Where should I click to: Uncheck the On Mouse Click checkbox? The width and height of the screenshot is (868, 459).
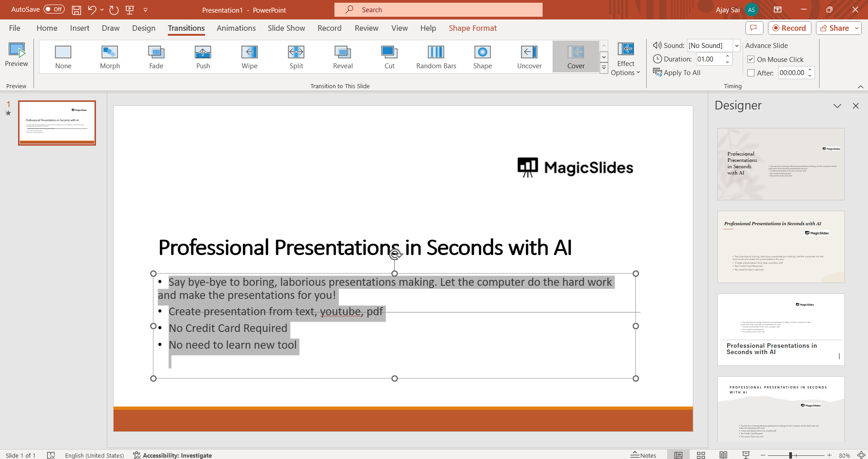(751, 59)
